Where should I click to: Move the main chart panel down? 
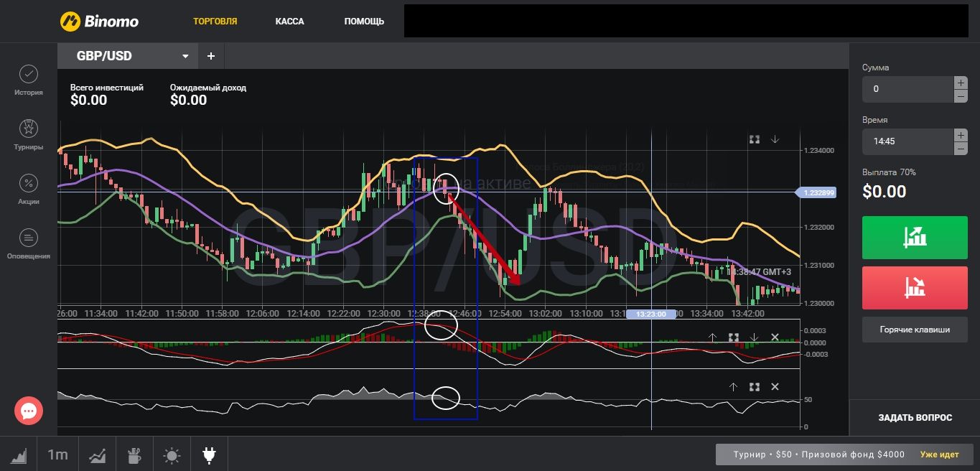point(775,139)
